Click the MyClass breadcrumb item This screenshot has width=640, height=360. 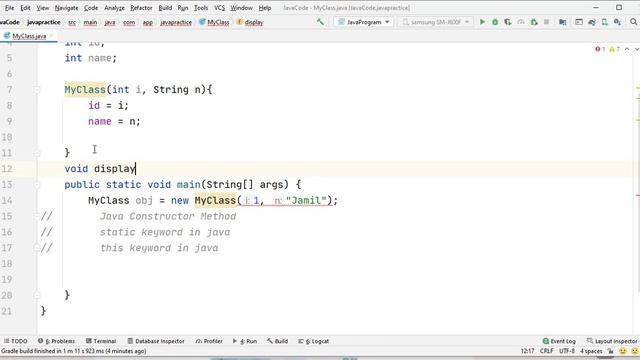click(x=214, y=22)
